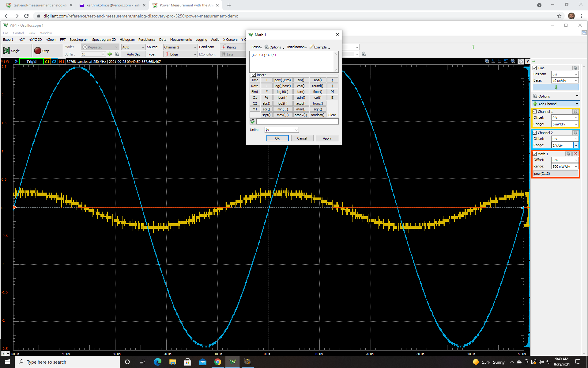The width and height of the screenshot is (588, 368).
Task: Open Time settings gear icon
Action: click(x=575, y=68)
